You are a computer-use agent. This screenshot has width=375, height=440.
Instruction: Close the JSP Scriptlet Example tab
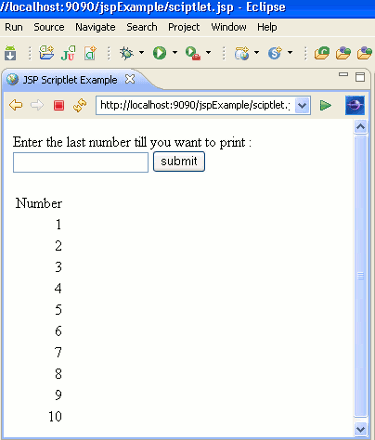130,79
